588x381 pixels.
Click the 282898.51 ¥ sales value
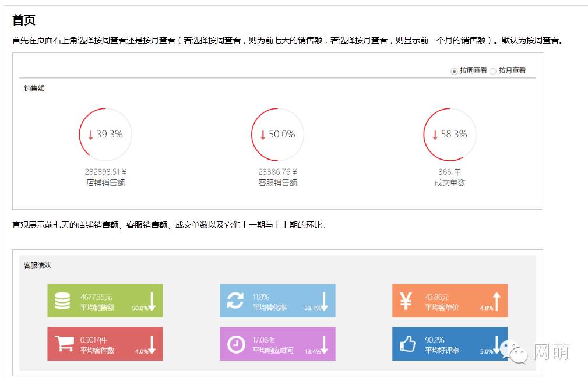point(105,172)
